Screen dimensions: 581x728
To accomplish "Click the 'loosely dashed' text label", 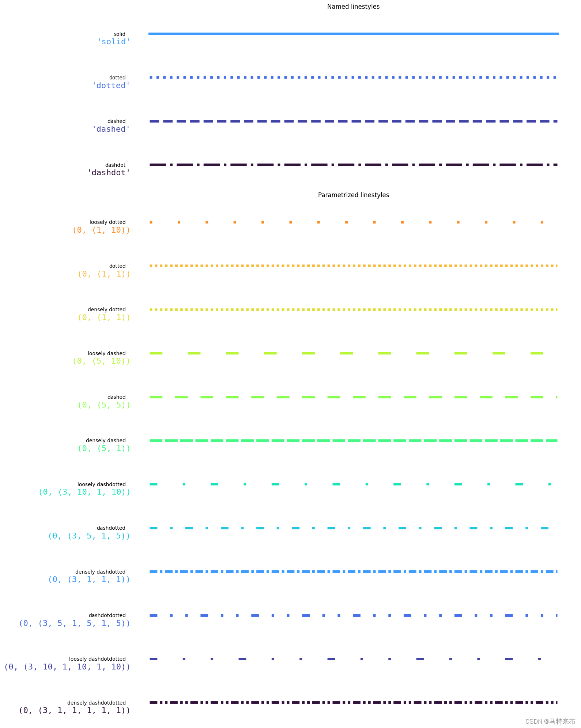I will click(x=106, y=353).
